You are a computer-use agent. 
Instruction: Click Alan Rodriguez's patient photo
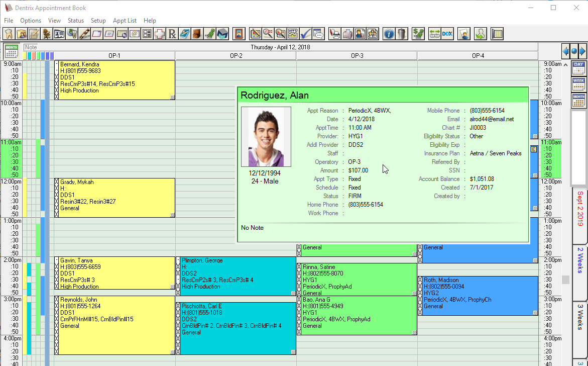click(x=266, y=137)
